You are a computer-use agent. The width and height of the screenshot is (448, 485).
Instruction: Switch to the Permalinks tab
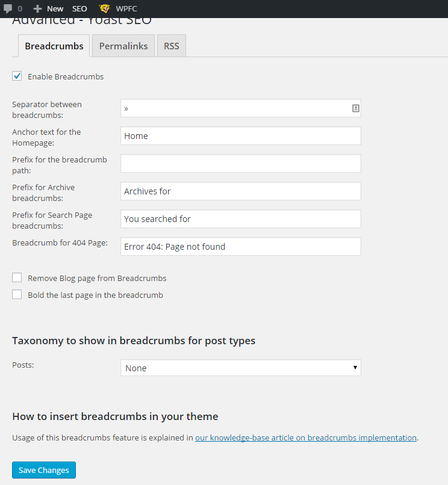pyautogui.click(x=123, y=46)
